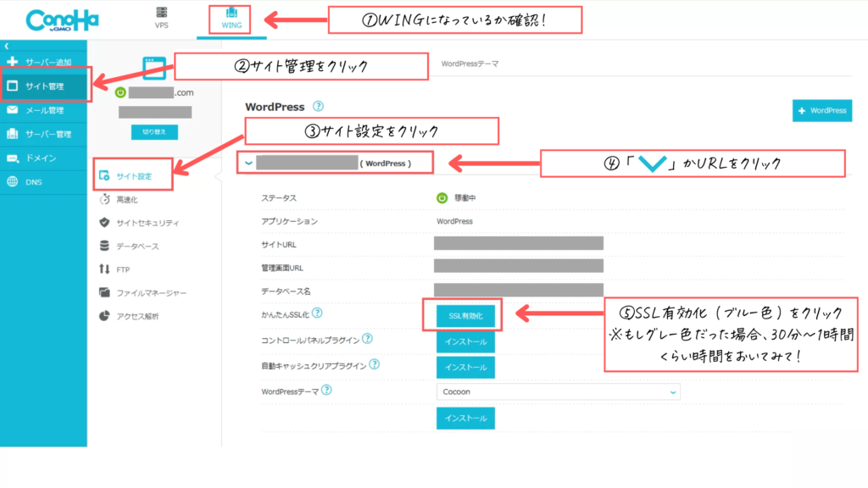The width and height of the screenshot is (868, 488).
Task: Install the コントロールパネルプラグイン
Action: 465,342
